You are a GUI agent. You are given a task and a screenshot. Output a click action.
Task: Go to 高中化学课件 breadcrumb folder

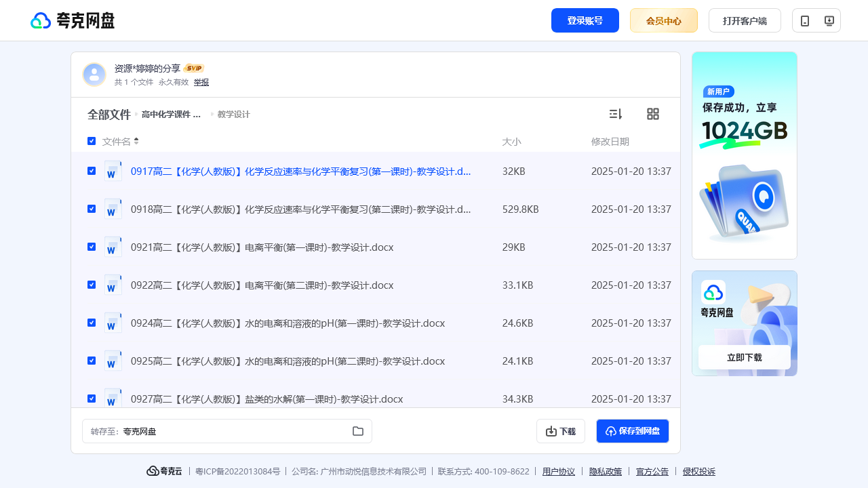pyautogui.click(x=171, y=115)
